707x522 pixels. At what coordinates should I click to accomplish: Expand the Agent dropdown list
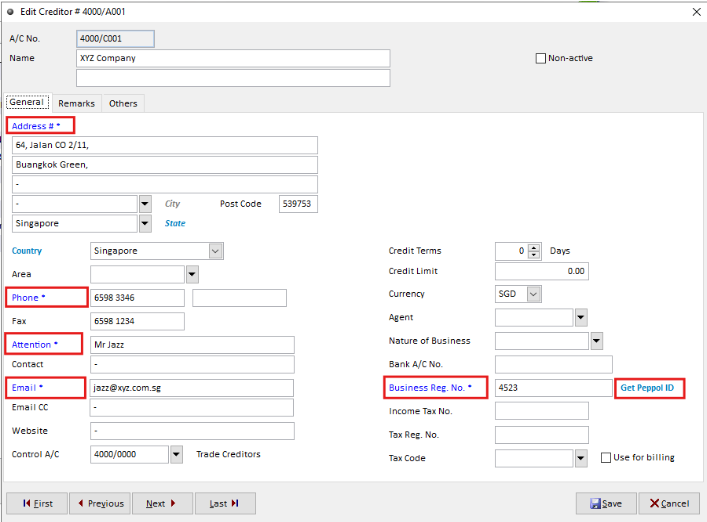click(x=581, y=317)
